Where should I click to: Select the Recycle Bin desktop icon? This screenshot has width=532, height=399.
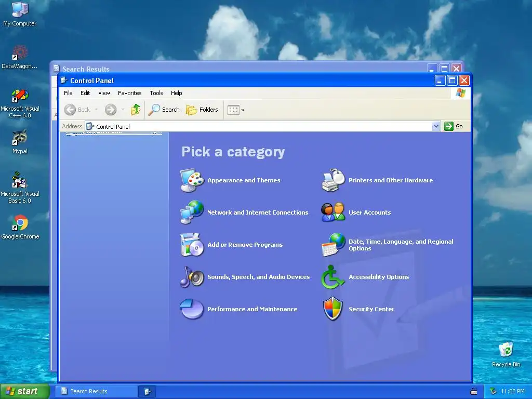506,354
